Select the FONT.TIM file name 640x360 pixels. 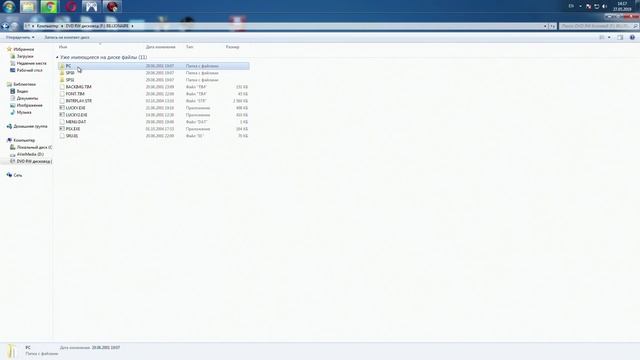coord(75,94)
